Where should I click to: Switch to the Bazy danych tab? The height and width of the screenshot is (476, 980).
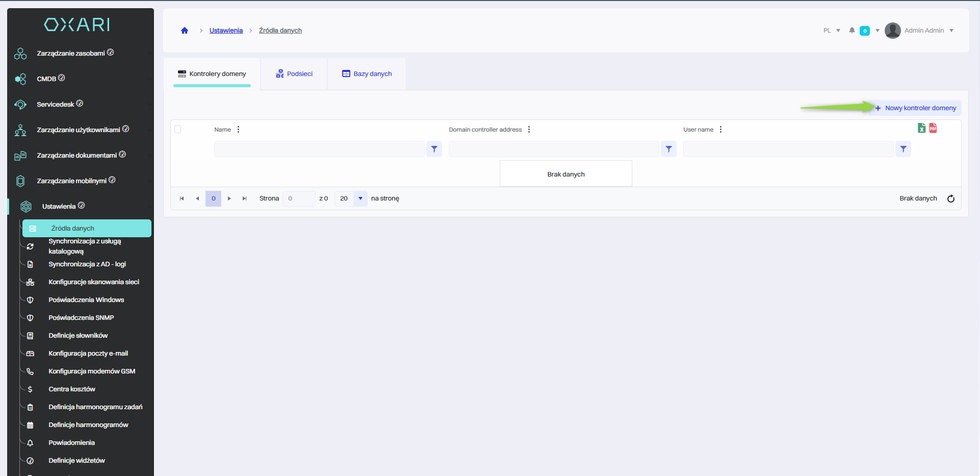(x=367, y=74)
